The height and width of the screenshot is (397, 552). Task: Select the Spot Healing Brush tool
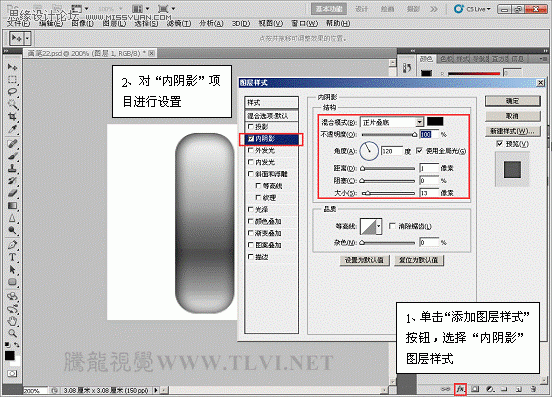pos(12,144)
